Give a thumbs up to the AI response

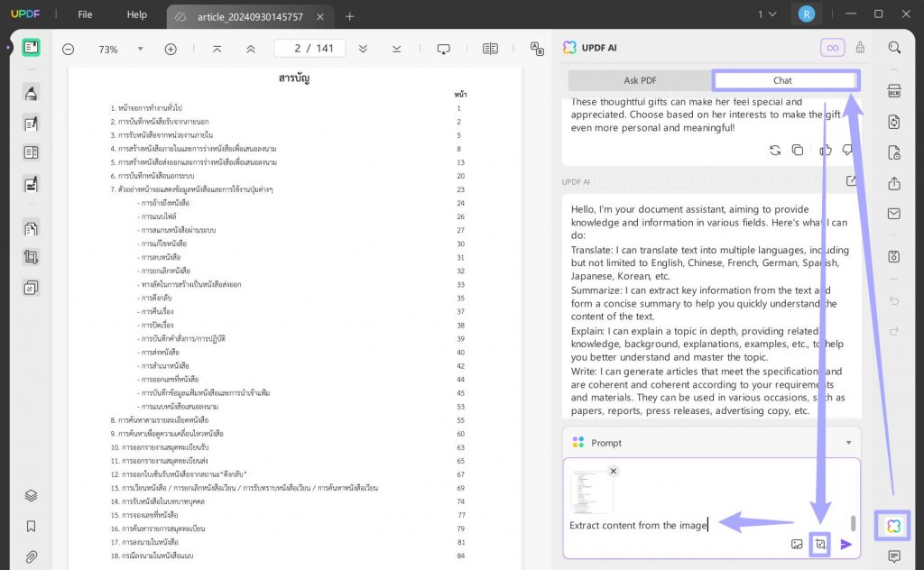click(825, 151)
